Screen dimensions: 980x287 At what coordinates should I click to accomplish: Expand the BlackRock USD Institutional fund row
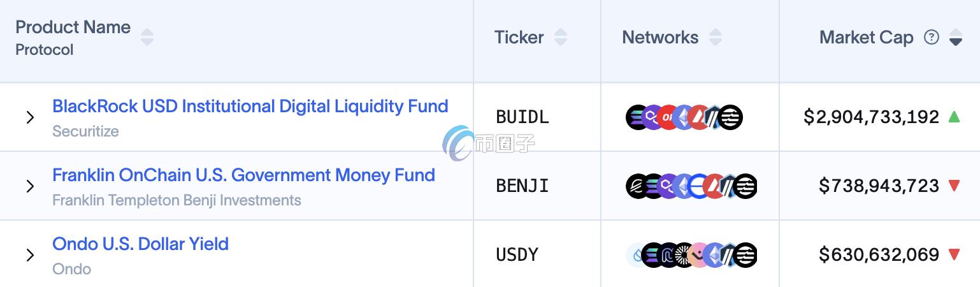[x=30, y=117]
